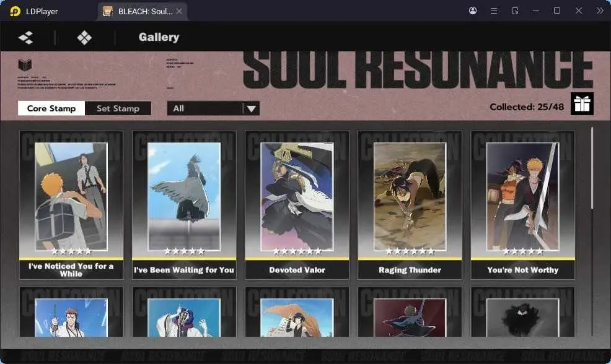Click the Gallery title text
Image resolution: width=611 pixels, height=364 pixels.
point(159,37)
